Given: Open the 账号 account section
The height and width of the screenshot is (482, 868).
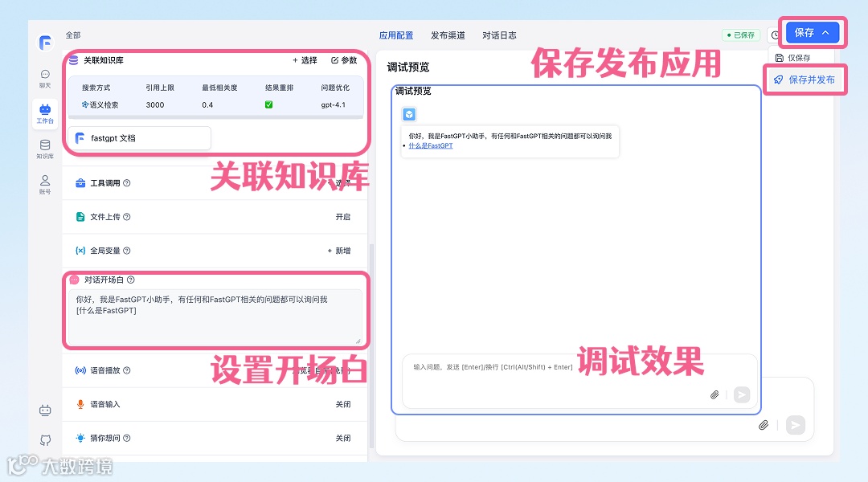Looking at the screenshot, I should [45, 184].
